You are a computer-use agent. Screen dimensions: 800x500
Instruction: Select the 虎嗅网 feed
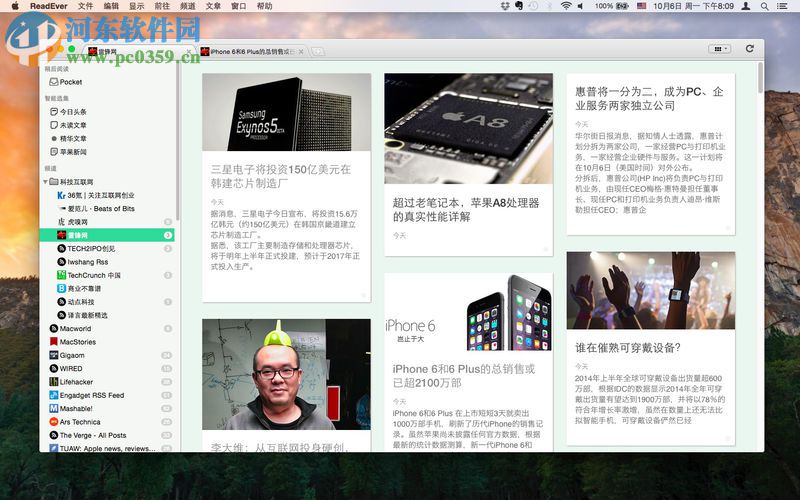[x=72, y=222]
